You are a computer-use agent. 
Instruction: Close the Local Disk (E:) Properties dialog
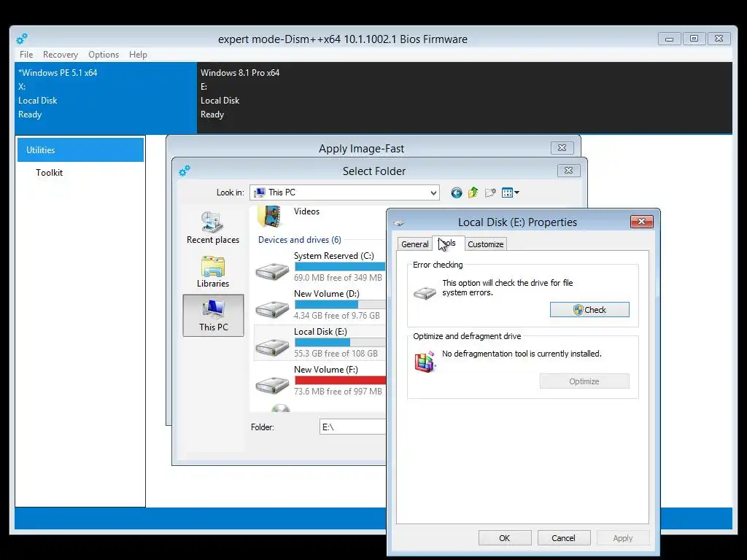(642, 222)
